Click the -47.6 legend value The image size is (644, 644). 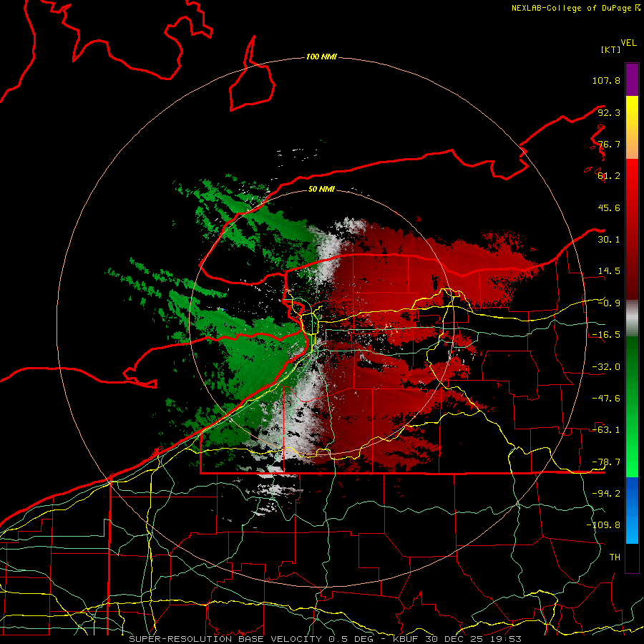(606, 399)
